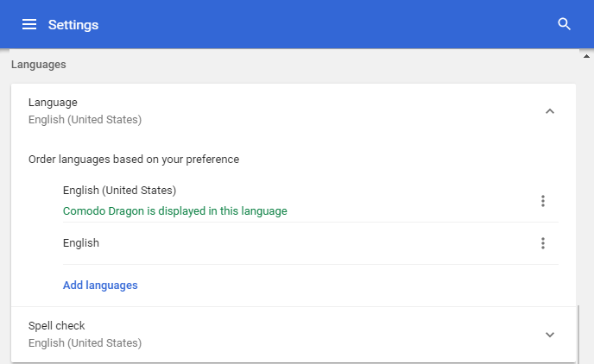Click the blue header bar empty area
Viewport: 594px width, 364px height.
pyautogui.click(x=325, y=24)
